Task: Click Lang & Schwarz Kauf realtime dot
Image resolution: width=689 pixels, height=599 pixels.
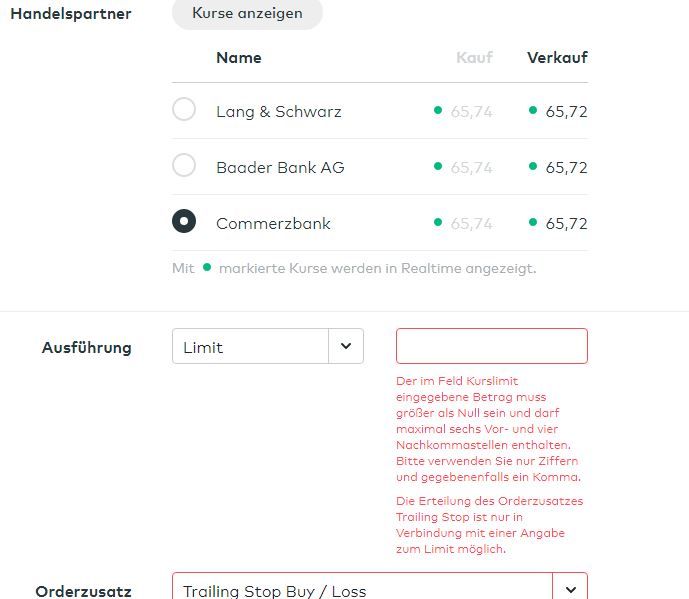Action: 438,110
